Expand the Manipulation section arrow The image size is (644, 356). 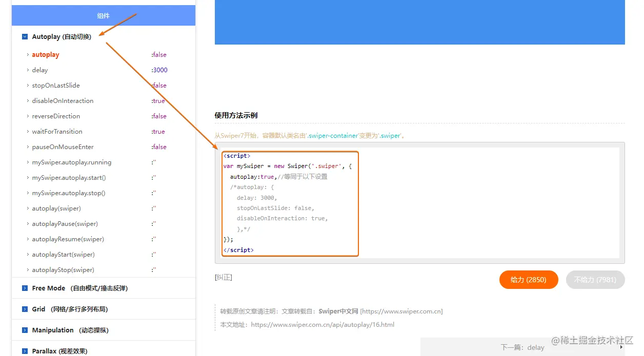tap(25, 330)
